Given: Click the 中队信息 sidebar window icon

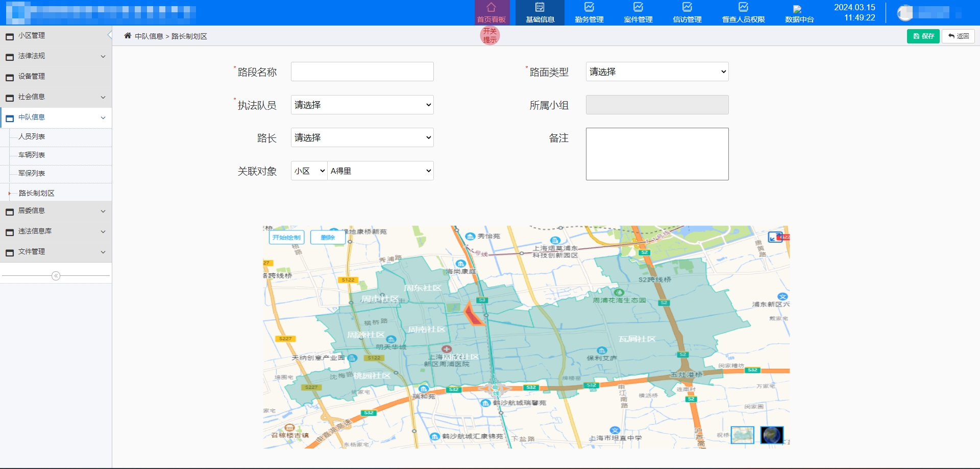Looking at the screenshot, I should tap(10, 118).
